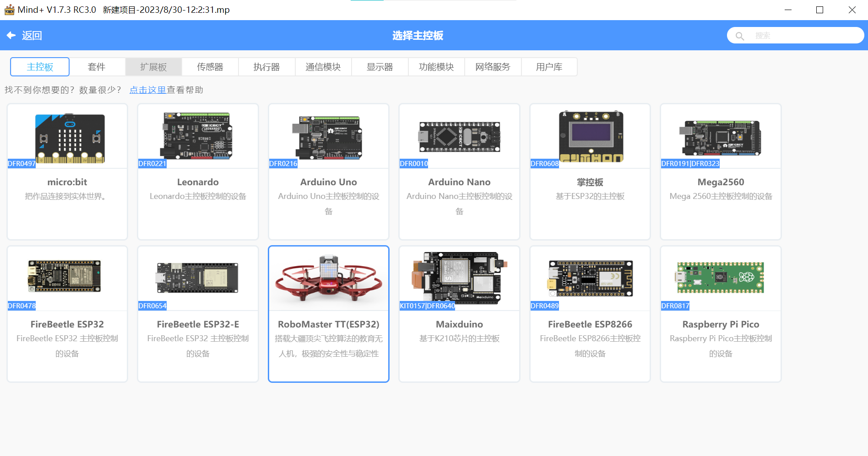Click the 基于K210芯片的主控板 description
The image size is (868, 456).
(x=459, y=338)
